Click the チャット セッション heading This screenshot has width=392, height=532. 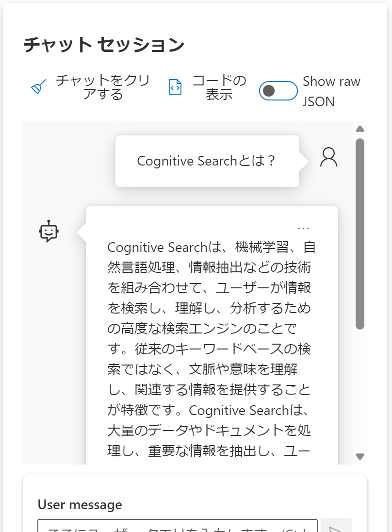pos(104,45)
